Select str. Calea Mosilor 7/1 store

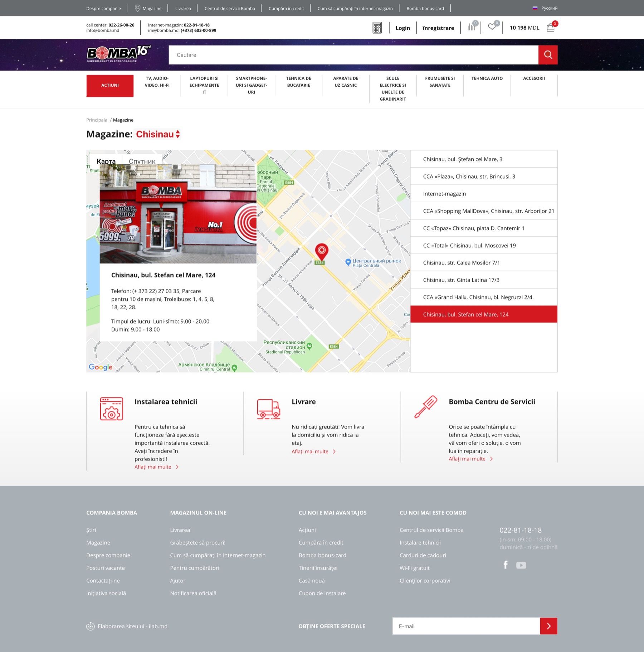pos(484,262)
